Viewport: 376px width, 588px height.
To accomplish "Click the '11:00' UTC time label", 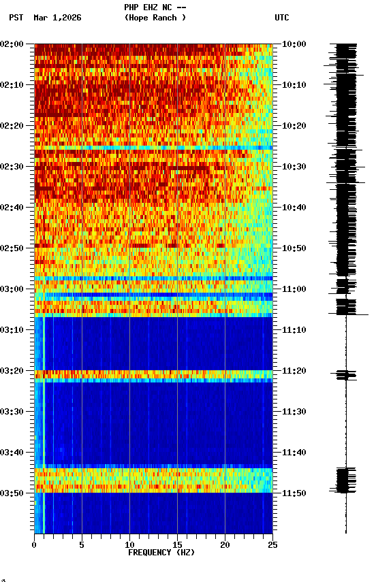I will pyautogui.click(x=294, y=289).
